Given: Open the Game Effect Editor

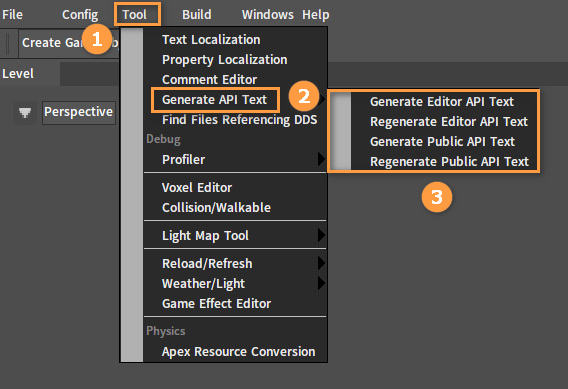Looking at the screenshot, I should [x=235, y=304].
